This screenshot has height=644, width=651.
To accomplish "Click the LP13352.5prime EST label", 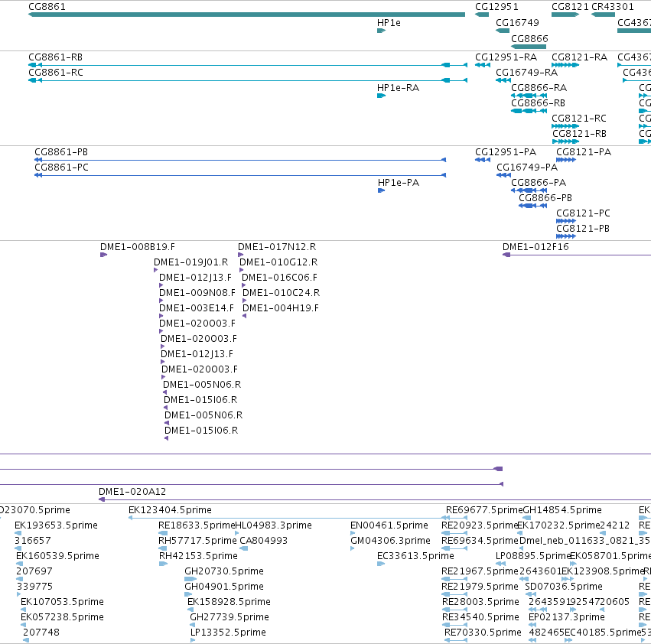I will [229, 633].
